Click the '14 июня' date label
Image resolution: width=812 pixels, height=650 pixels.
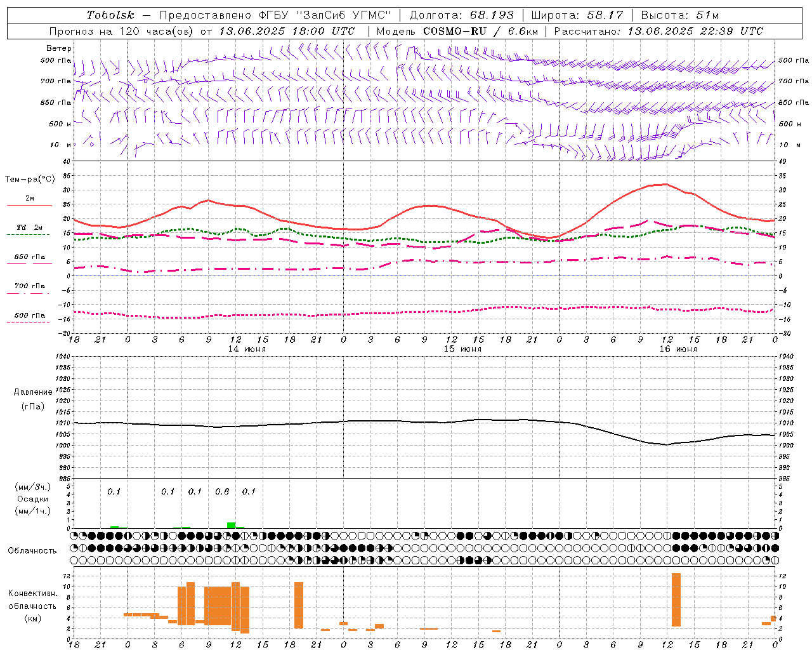coord(247,349)
